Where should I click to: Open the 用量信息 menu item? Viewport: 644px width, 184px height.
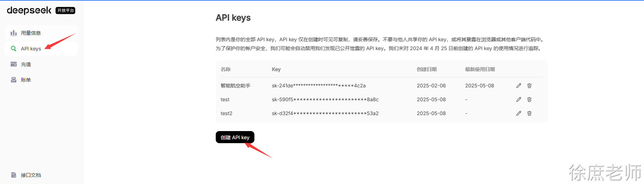[41, 33]
